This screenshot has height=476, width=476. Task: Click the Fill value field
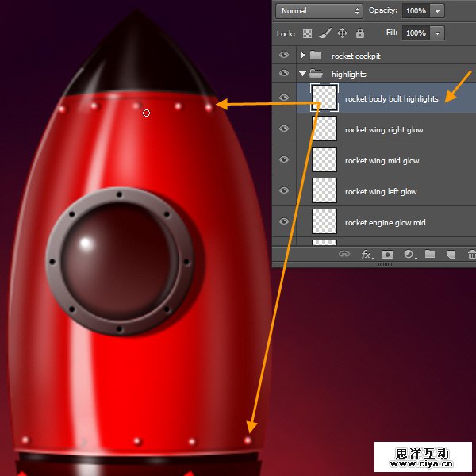tap(416, 33)
